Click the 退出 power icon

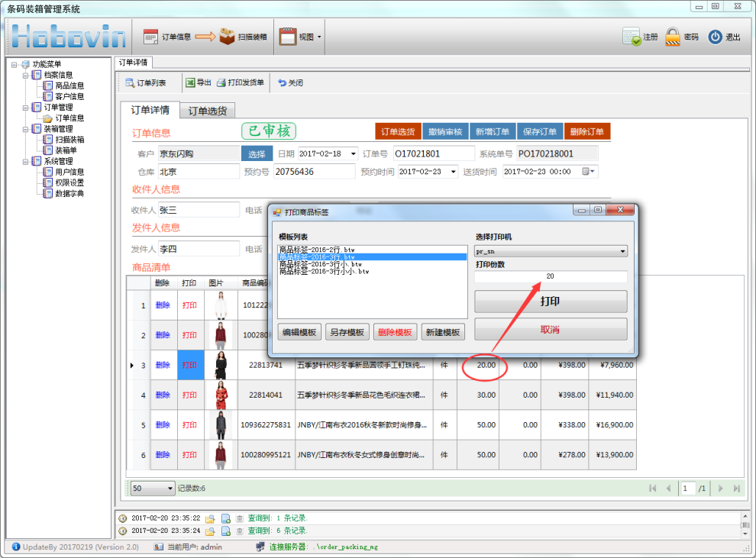[715, 37]
